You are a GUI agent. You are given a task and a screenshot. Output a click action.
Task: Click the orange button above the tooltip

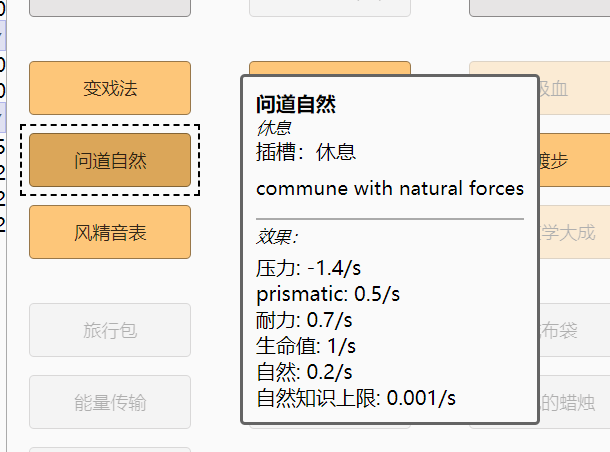(x=329, y=68)
